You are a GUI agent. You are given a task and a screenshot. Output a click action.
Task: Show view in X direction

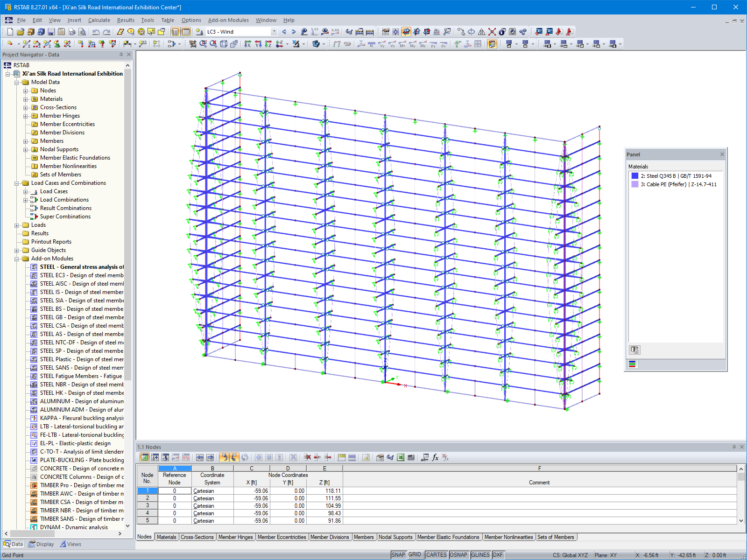coord(248,44)
